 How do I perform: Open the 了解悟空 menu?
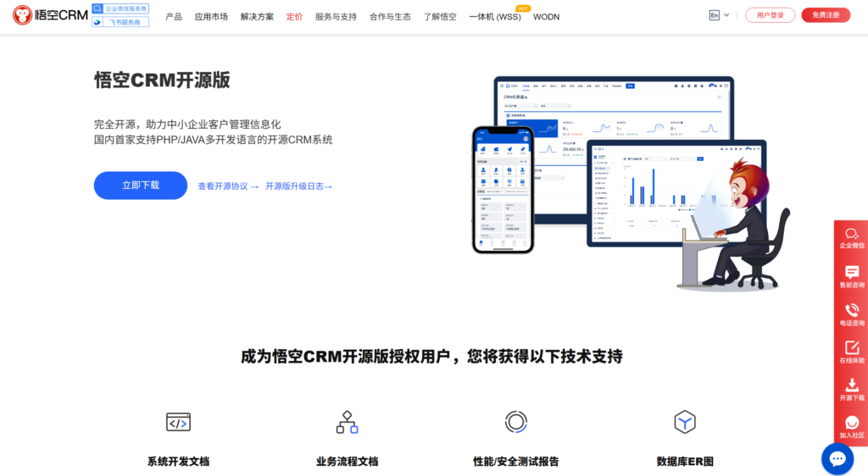[x=440, y=17]
